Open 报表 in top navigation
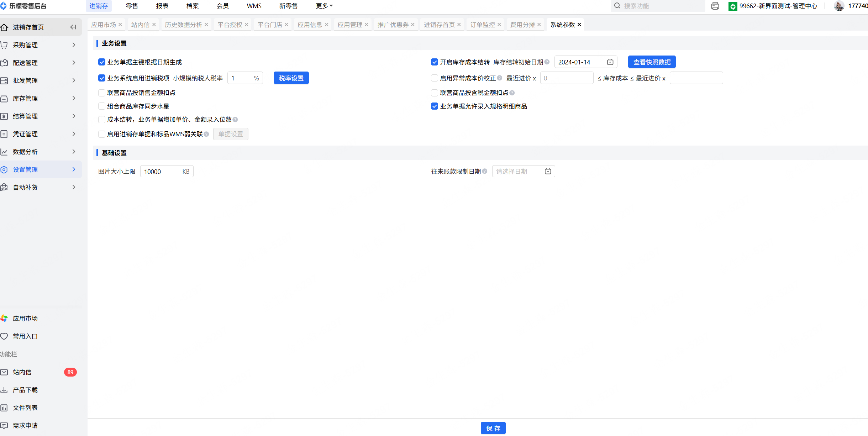Screen dimensions: 868x436 coord(162,6)
